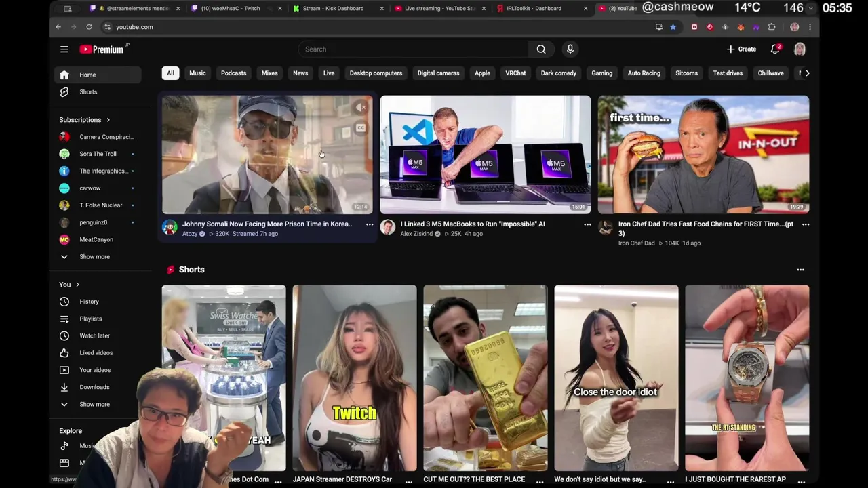Click the site info icon in the address bar
Viewport: 868px width, 488px height.
[x=107, y=27]
